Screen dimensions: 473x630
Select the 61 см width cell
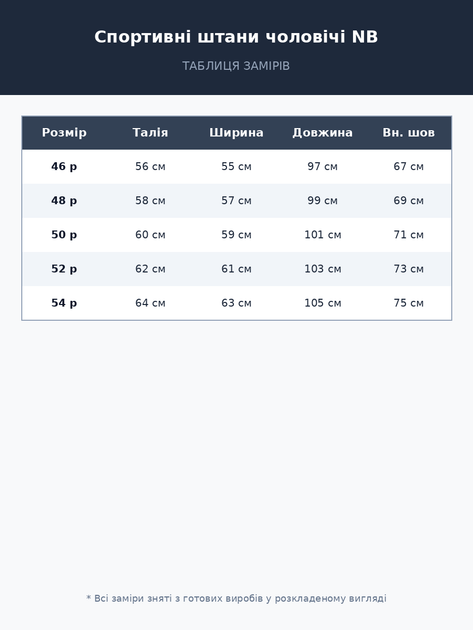(x=236, y=269)
